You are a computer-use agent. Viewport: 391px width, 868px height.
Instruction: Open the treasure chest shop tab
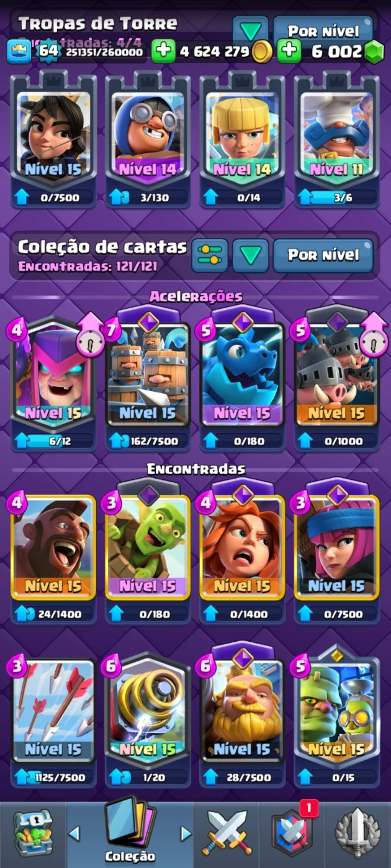34,834
